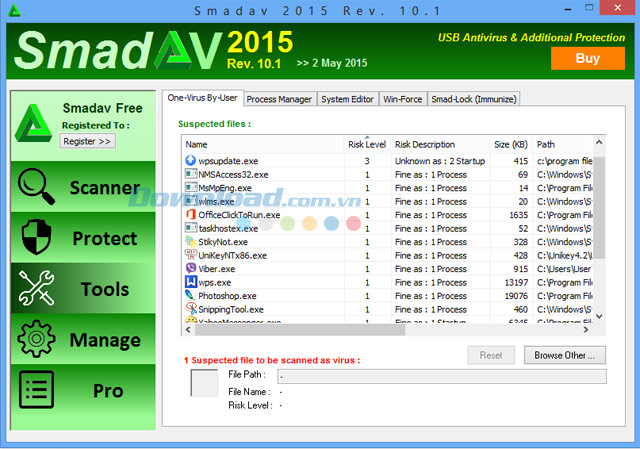Switch to One-Virus By-User tab
640x449 pixels.
click(202, 98)
